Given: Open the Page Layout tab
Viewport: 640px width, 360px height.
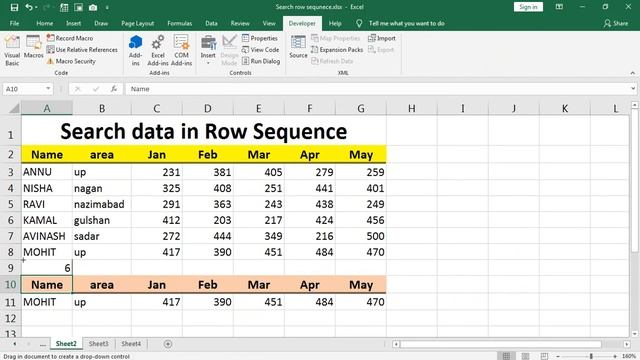Looking at the screenshot, I should coord(138,23).
